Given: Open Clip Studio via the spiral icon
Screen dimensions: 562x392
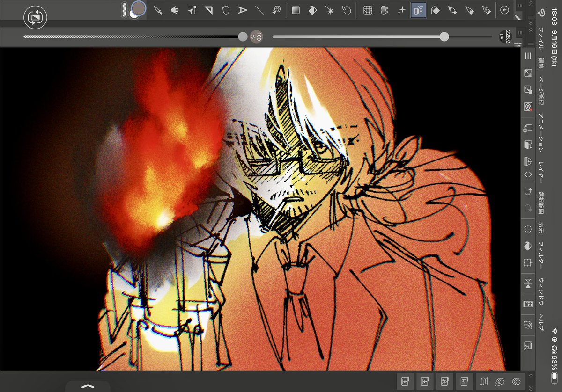Looking at the screenshot, I should tap(528, 107).
